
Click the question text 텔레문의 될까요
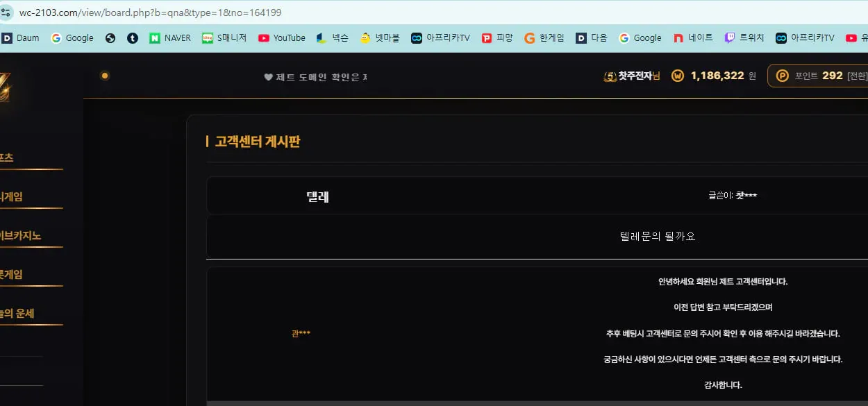[x=657, y=236]
